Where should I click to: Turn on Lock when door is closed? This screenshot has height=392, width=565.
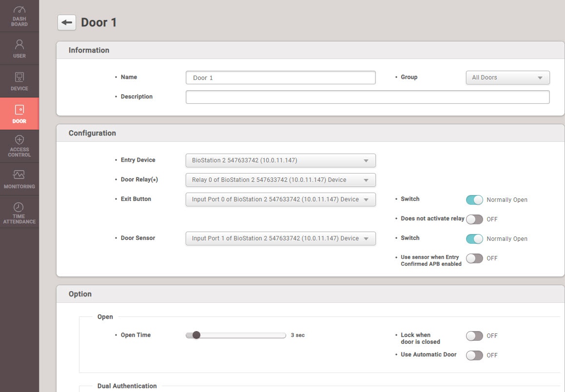pyautogui.click(x=474, y=336)
